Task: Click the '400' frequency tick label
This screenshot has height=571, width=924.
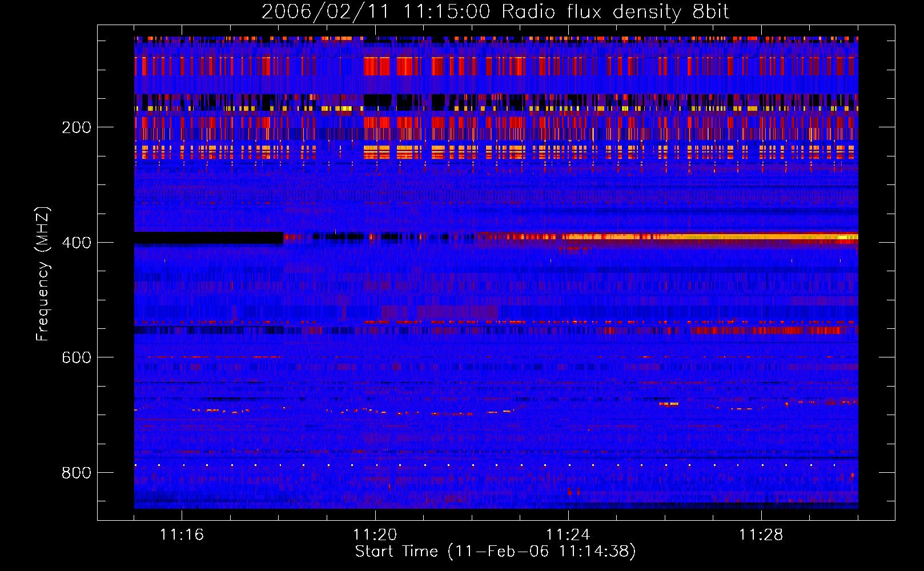Action: (77, 243)
